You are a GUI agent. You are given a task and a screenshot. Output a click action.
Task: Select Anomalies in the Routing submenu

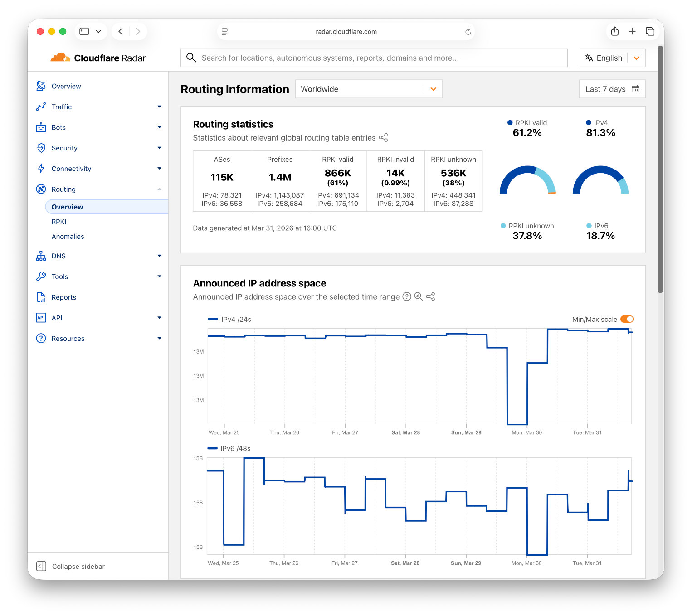[68, 237]
